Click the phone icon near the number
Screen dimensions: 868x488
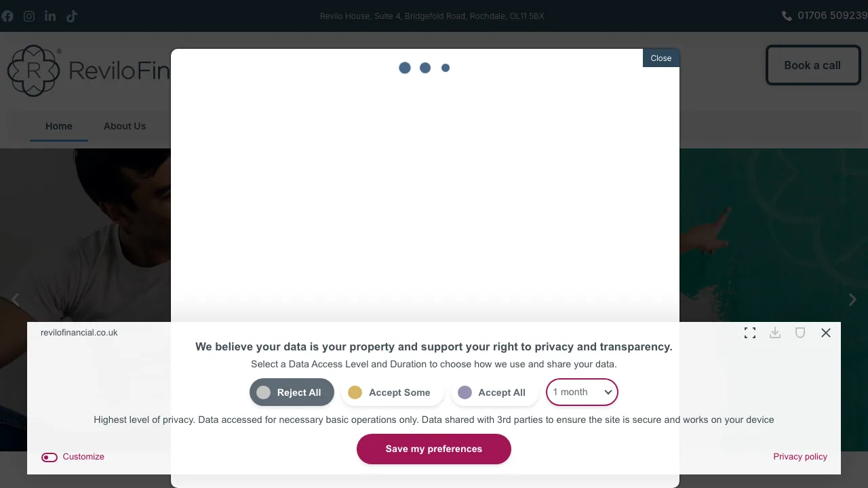(x=787, y=15)
